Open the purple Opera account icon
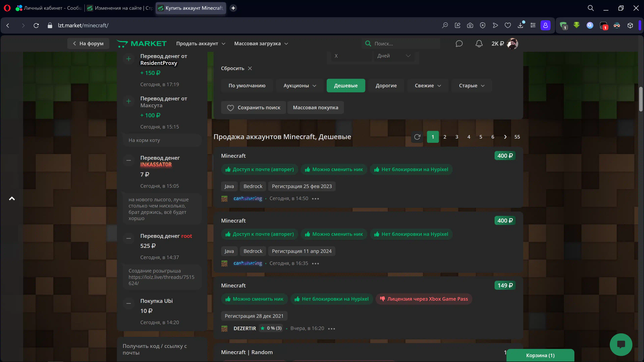This screenshot has height=362, width=644. [x=546, y=25]
